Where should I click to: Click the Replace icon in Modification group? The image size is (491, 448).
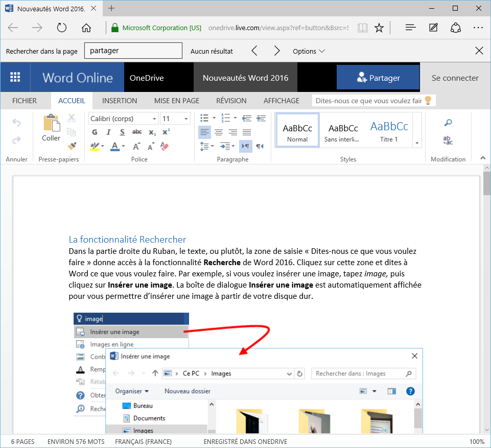point(448,141)
